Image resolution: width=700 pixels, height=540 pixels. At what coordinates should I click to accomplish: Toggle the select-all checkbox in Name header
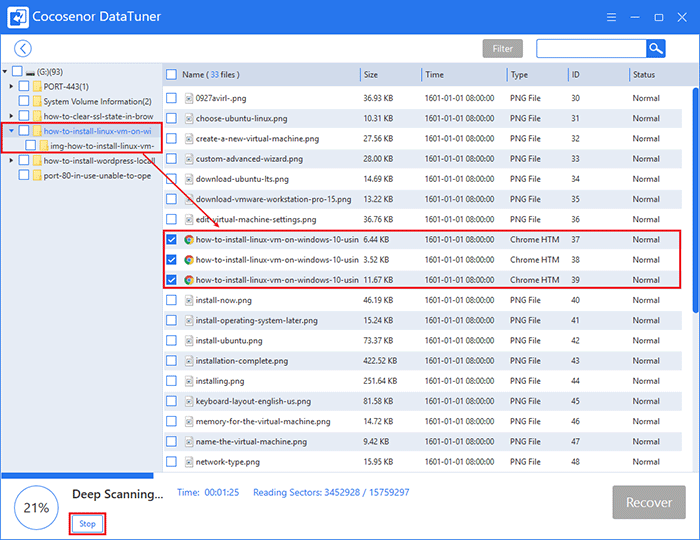pyautogui.click(x=171, y=75)
